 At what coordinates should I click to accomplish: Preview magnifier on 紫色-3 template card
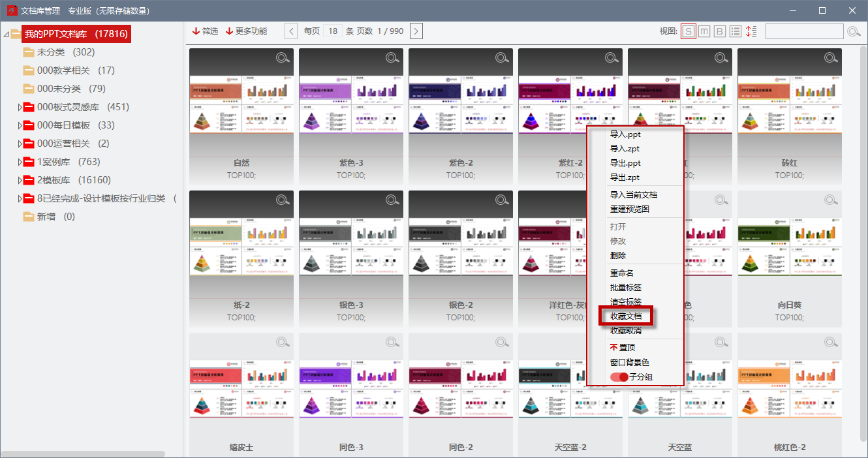click(x=392, y=58)
